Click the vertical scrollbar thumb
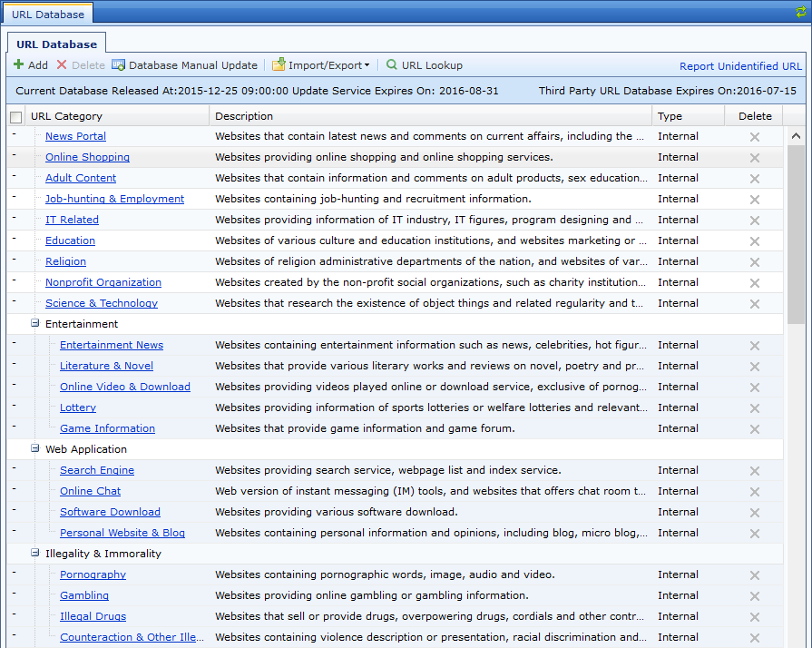Screen dimensions: 812x648 [796, 235]
